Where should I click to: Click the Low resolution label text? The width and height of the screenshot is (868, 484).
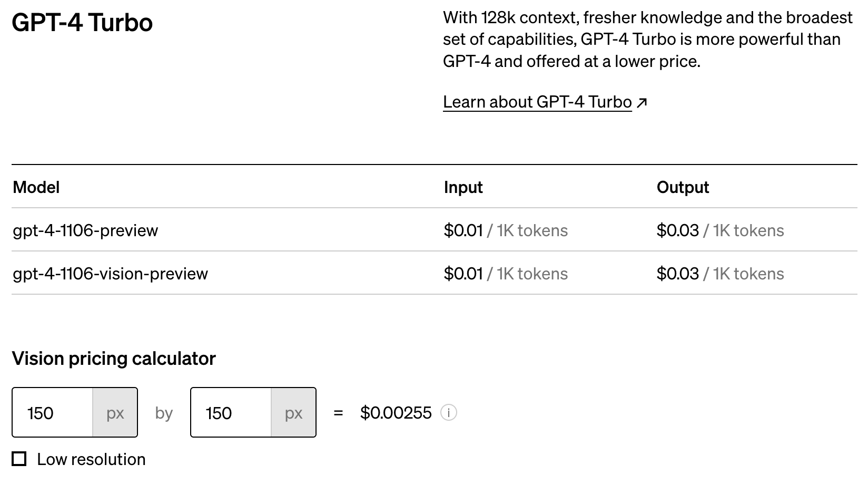click(91, 459)
